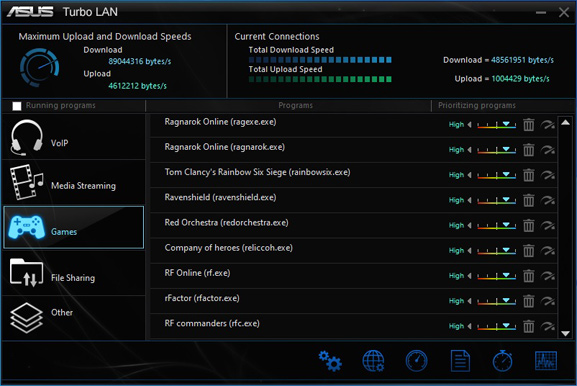Viewport: 577px width, 386px height.
Task: Switch to the Media Streaming category
Action: pyautogui.click(x=74, y=183)
